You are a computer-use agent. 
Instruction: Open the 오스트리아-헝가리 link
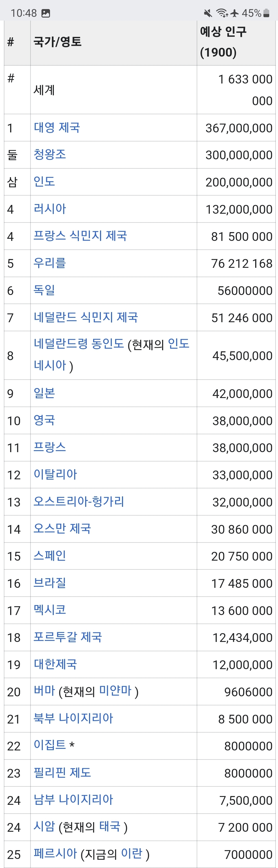(x=79, y=501)
